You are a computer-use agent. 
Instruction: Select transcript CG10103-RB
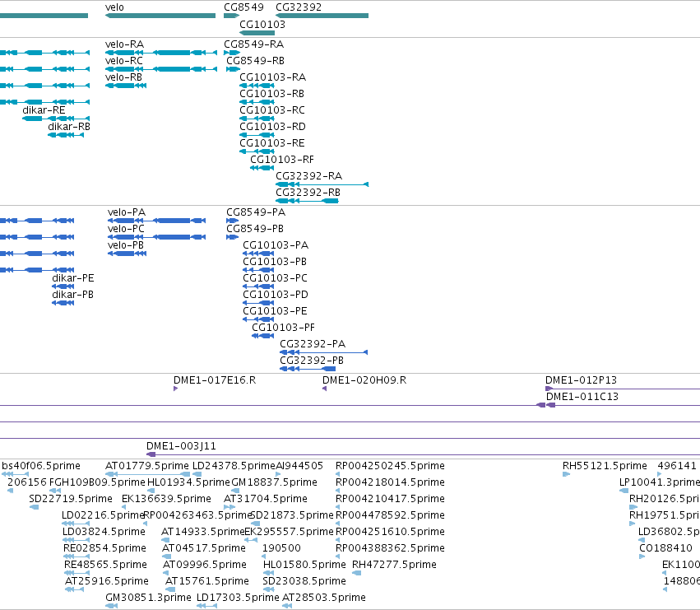(x=257, y=102)
